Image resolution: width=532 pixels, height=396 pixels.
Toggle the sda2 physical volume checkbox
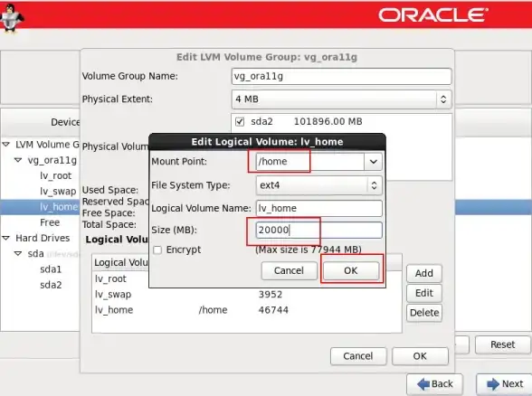240,122
